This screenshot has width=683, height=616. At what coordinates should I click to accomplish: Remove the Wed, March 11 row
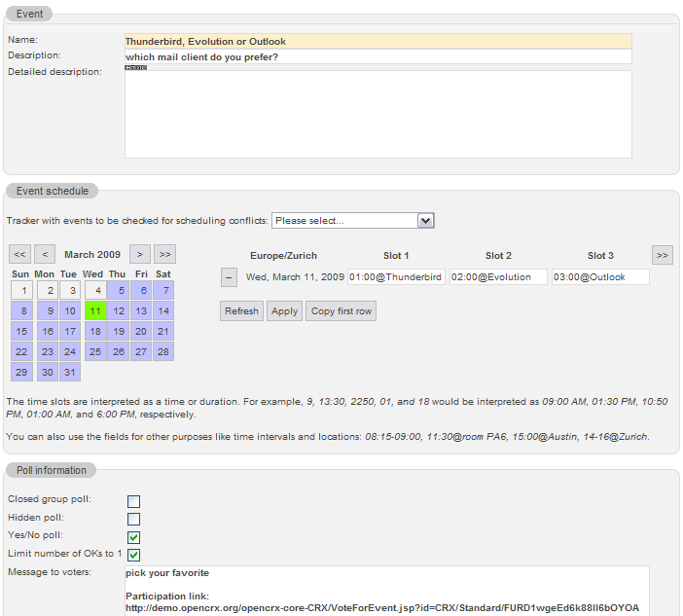pyautogui.click(x=229, y=277)
